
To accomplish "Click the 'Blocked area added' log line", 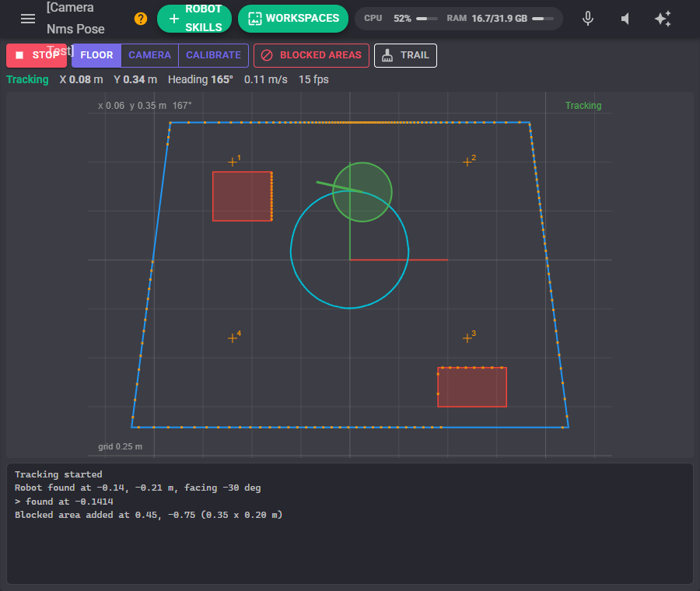I will tap(149, 515).
